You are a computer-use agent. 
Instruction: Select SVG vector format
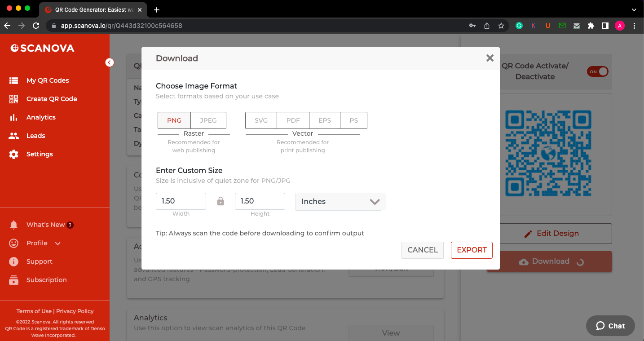(261, 120)
